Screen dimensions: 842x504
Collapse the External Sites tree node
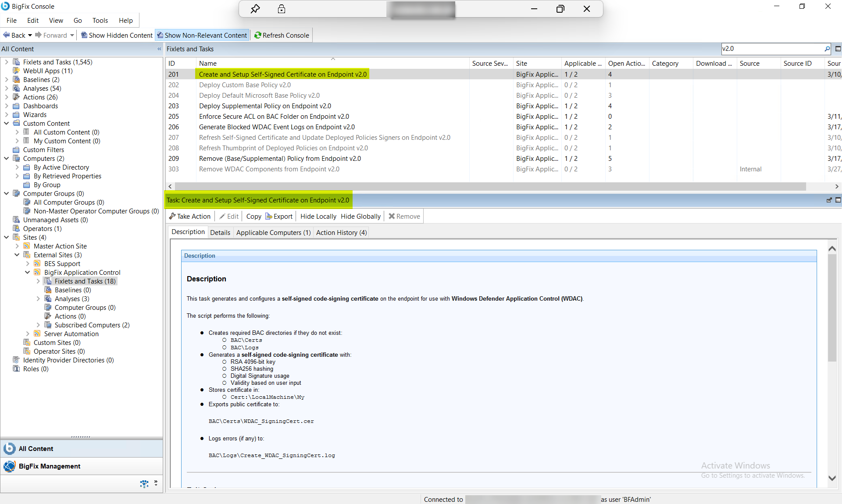(x=17, y=255)
